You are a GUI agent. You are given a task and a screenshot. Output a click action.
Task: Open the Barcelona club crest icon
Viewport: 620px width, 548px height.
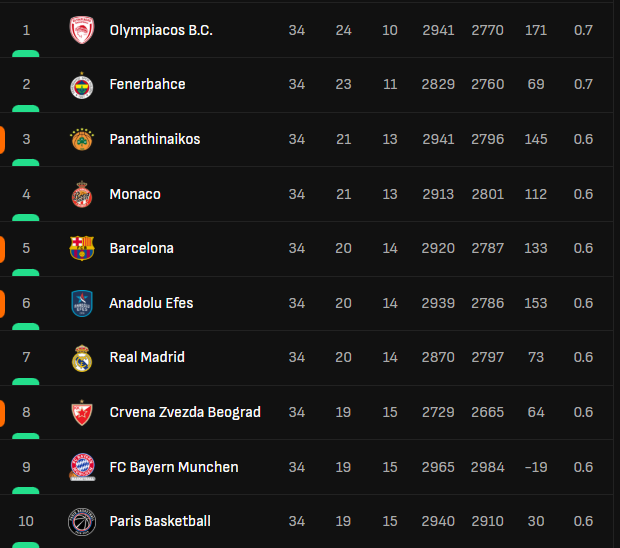(82, 248)
